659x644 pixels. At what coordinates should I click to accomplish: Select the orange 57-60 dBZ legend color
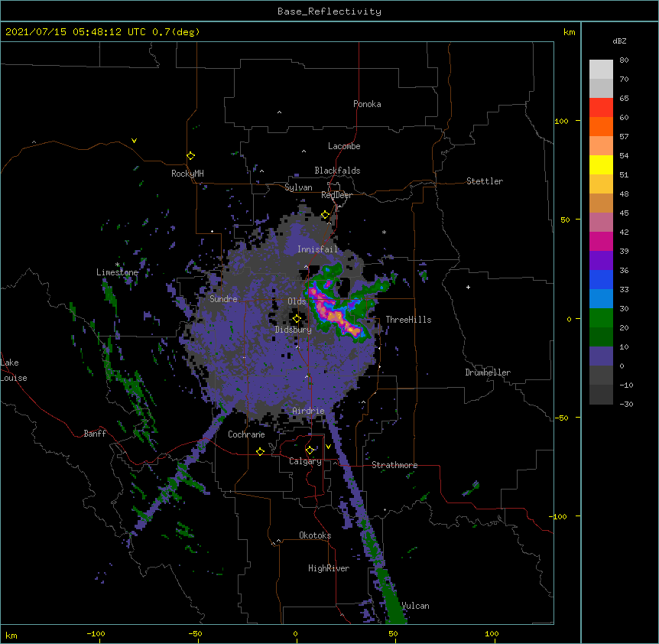tap(601, 126)
